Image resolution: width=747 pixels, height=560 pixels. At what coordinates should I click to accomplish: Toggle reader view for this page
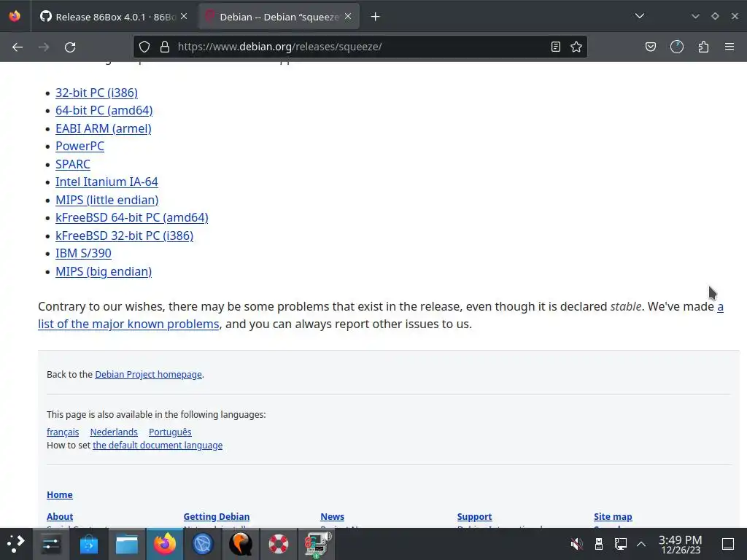pyautogui.click(x=555, y=47)
